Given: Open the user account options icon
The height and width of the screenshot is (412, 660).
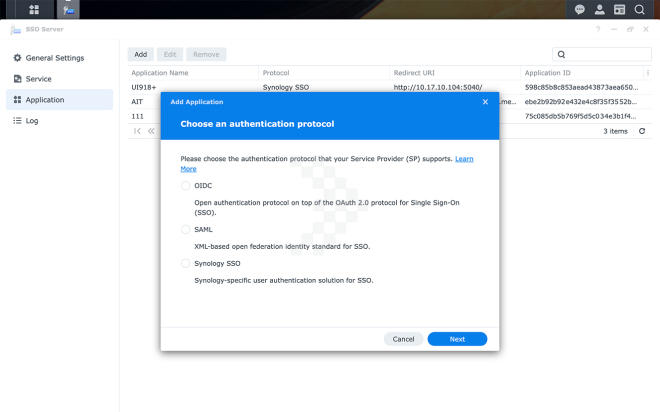Looking at the screenshot, I should point(599,10).
